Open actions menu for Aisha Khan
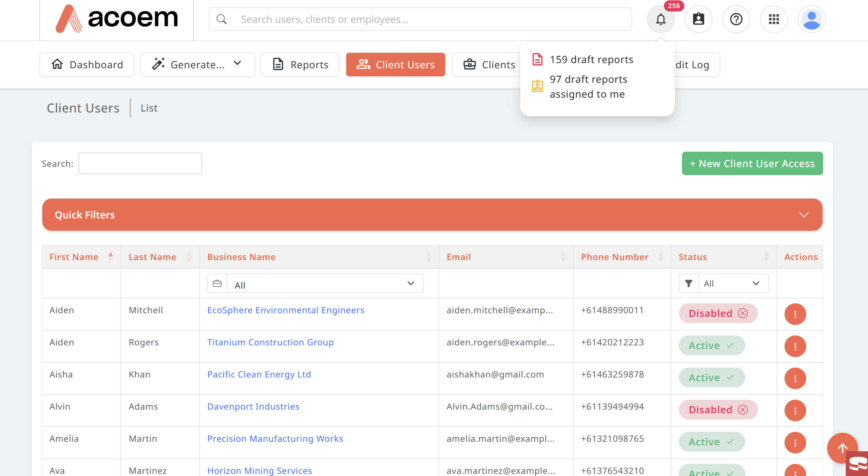868x476 pixels. pyautogui.click(x=795, y=378)
